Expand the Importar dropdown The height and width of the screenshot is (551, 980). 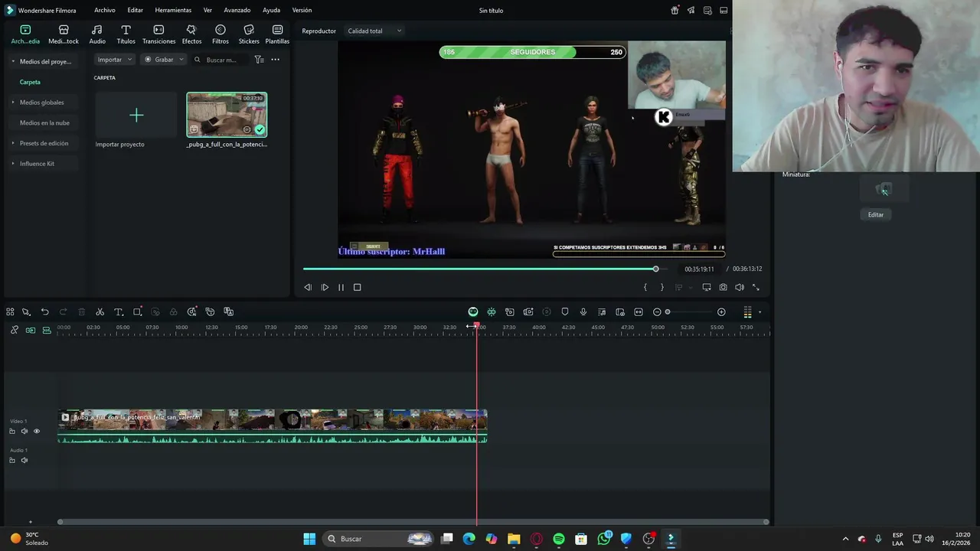tap(115, 60)
